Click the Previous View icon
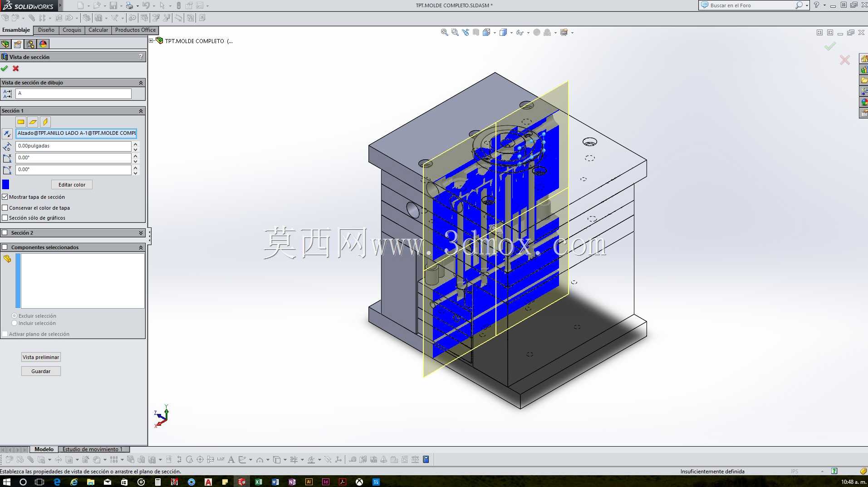Screen dimensions: 868x487 pyautogui.click(x=466, y=32)
